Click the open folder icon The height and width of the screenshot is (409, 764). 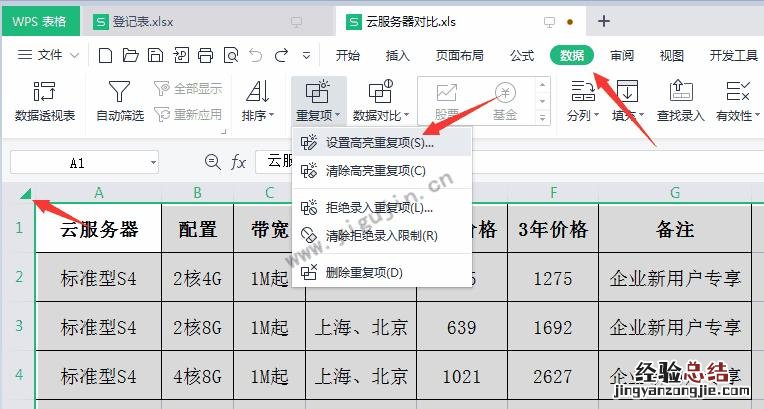[130, 56]
